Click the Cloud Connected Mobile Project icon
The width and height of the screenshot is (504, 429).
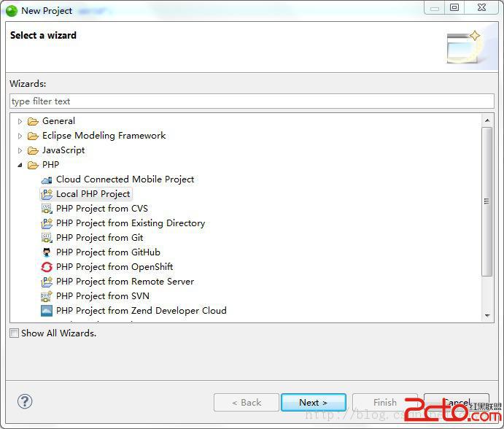pos(47,179)
